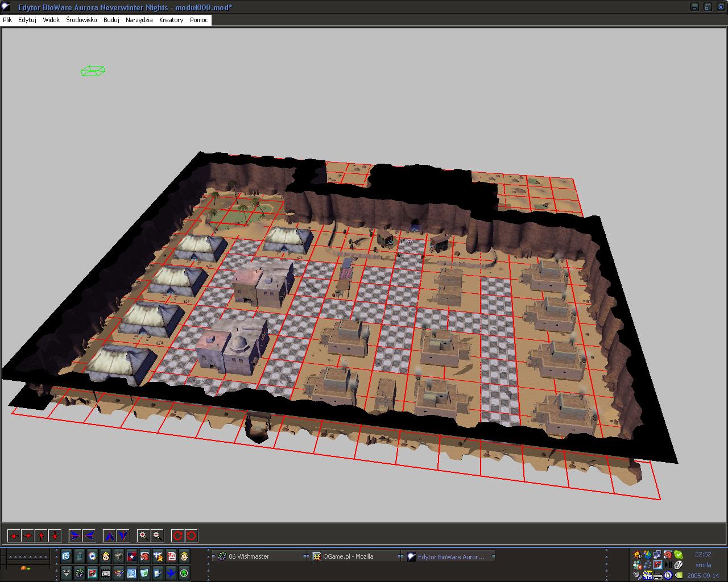
Task: Pan camera down with the red down arrow
Action: coord(55,535)
